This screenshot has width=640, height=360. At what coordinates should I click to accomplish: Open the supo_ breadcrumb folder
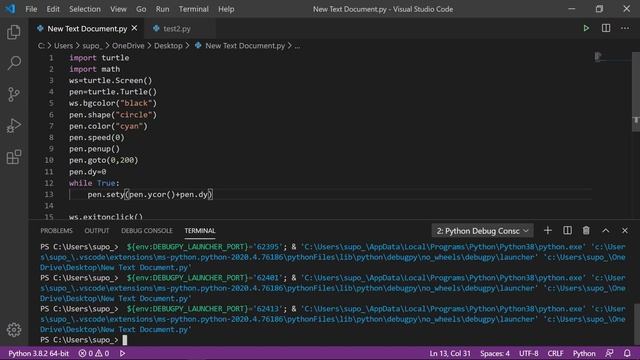coord(92,46)
